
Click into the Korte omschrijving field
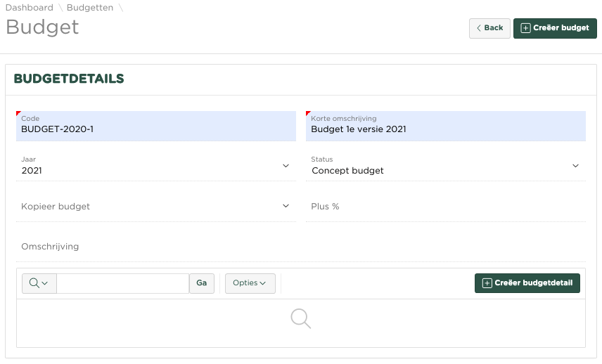[x=445, y=129]
